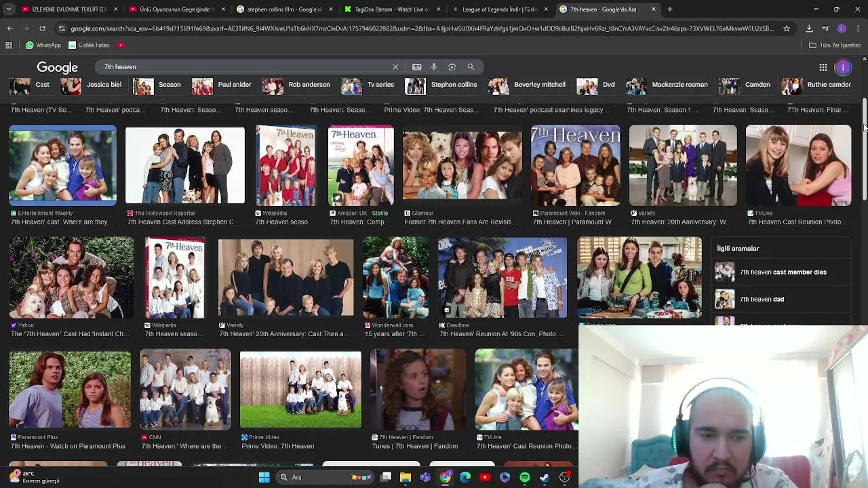The width and height of the screenshot is (868, 488).
Task: Click the magnifier search submit icon
Action: tap(471, 66)
